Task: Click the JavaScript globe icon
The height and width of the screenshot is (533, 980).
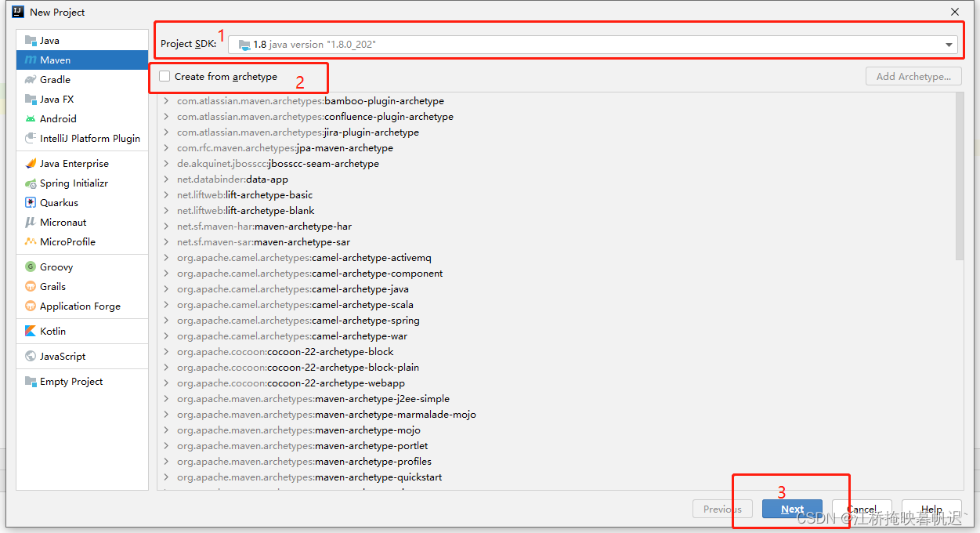Action: 31,357
